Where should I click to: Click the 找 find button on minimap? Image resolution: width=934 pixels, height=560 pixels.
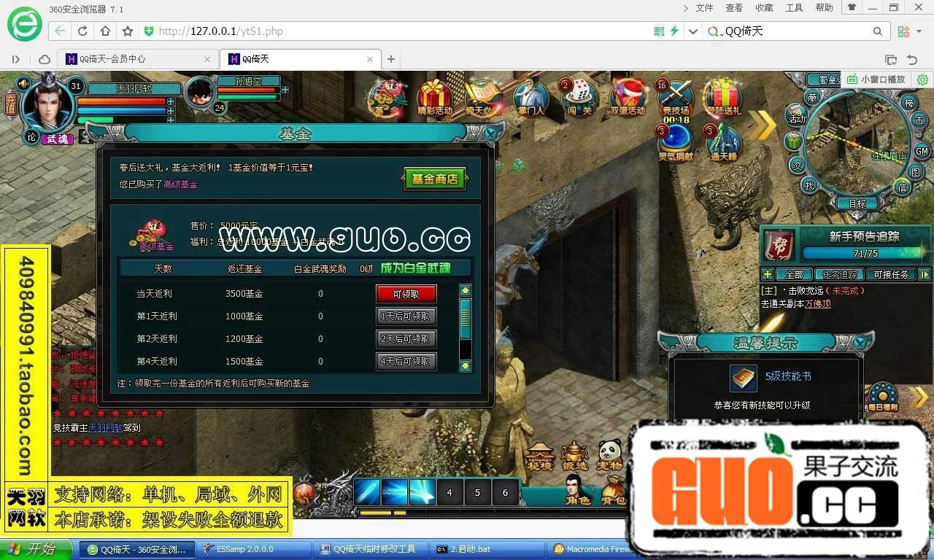pos(809,185)
